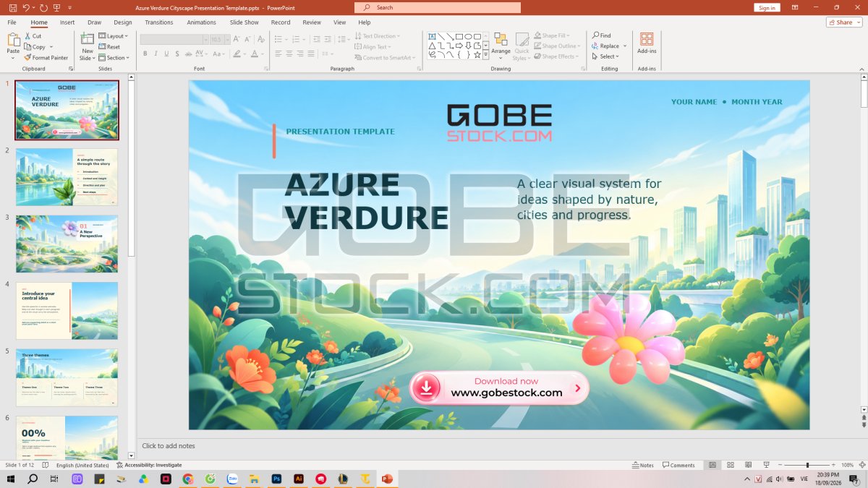
Task: Open Photoshop from the Windows taskbar
Action: 276,479
